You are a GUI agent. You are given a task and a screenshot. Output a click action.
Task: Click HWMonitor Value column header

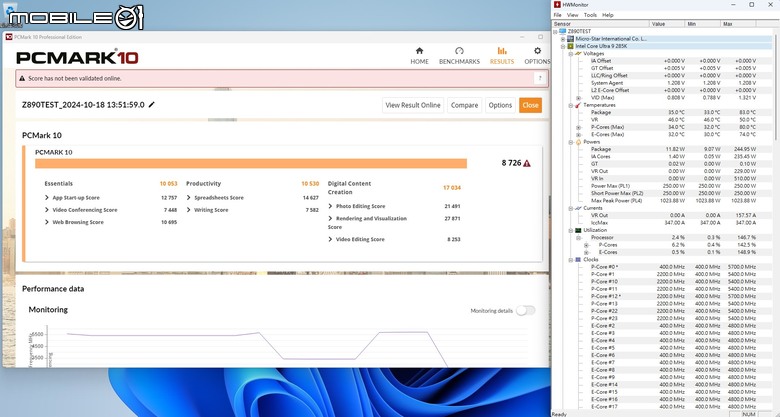[x=667, y=24]
